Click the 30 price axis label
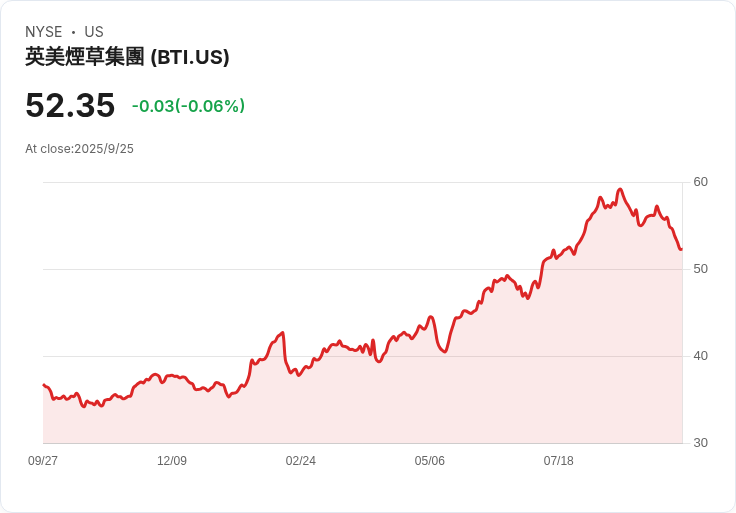 coord(700,443)
